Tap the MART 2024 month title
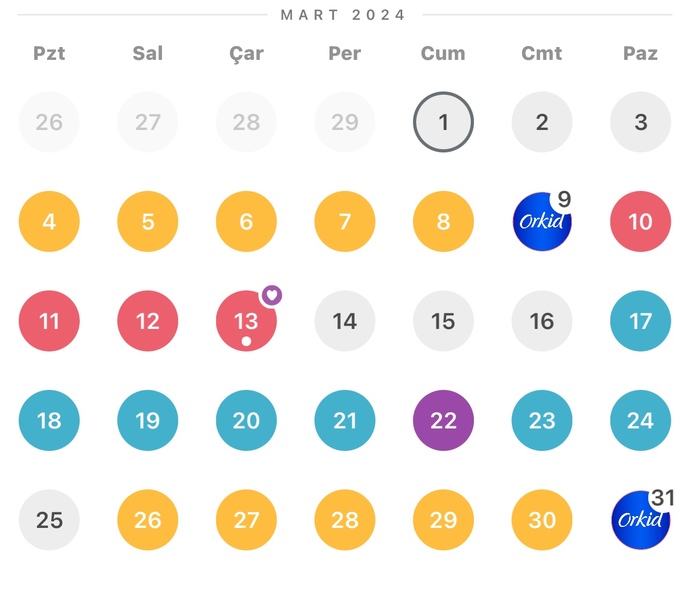The width and height of the screenshot is (690, 598). pos(343,15)
